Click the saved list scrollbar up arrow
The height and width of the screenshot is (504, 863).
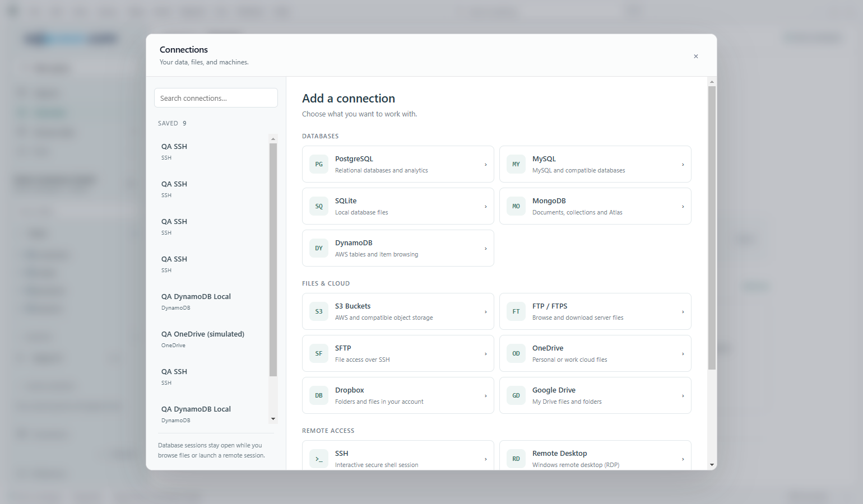(273, 138)
